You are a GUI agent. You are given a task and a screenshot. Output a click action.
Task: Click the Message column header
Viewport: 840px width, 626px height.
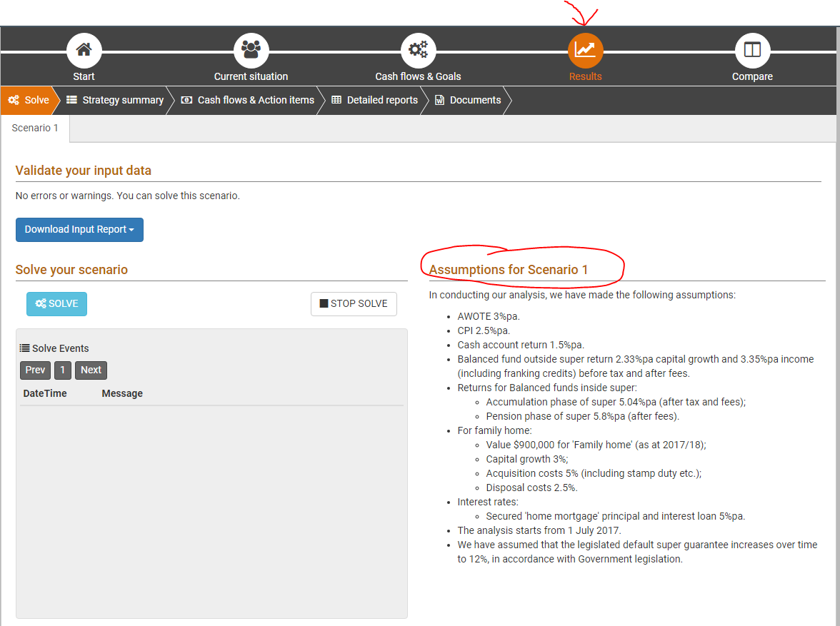(x=122, y=394)
